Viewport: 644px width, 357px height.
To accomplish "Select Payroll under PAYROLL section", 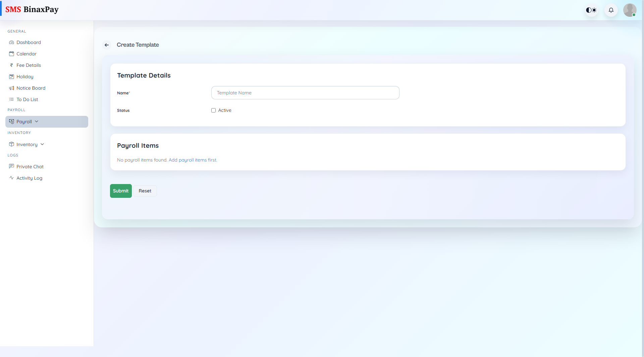I will pos(23,122).
